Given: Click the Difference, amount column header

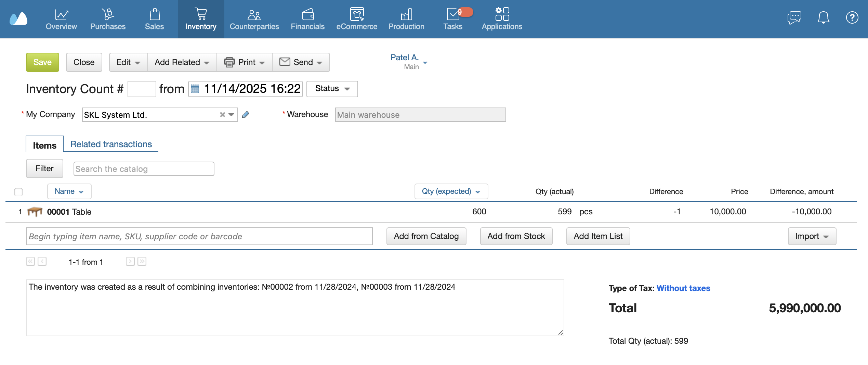Looking at the screenshot, I should point(801,192).
